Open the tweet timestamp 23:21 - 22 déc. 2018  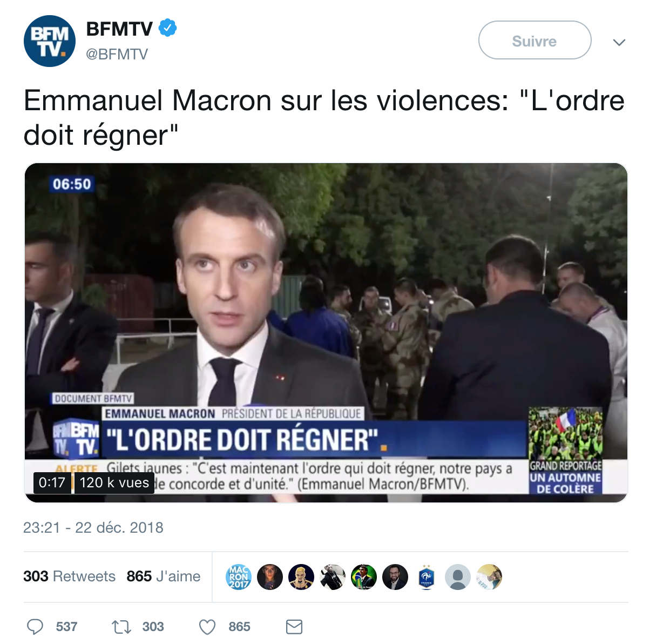93,527
